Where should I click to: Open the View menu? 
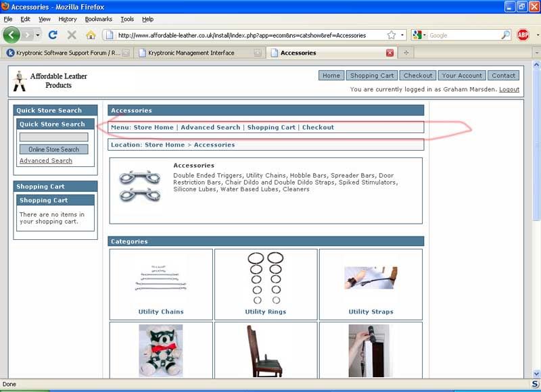click(x=45, y=20)
